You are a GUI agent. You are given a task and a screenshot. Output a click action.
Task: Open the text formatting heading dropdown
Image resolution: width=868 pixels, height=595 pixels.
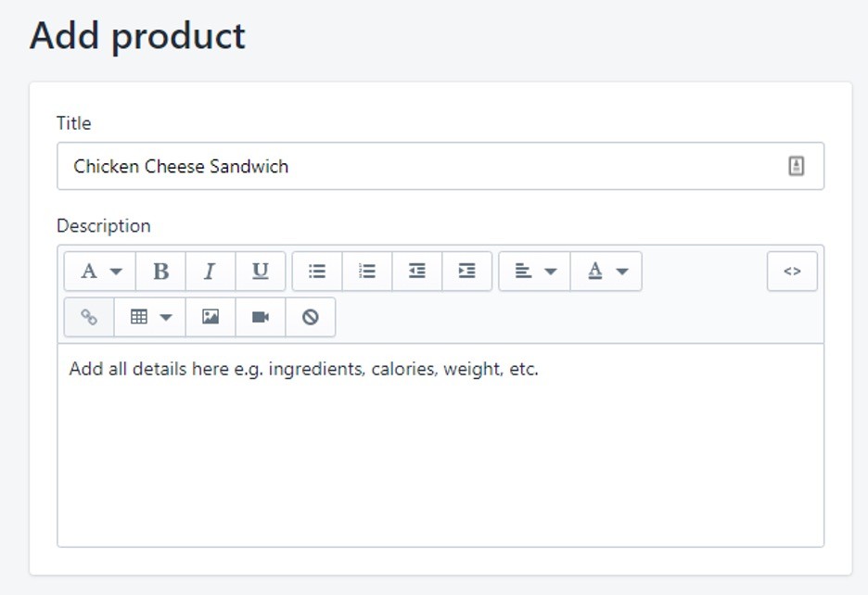(x=99, y=272)
